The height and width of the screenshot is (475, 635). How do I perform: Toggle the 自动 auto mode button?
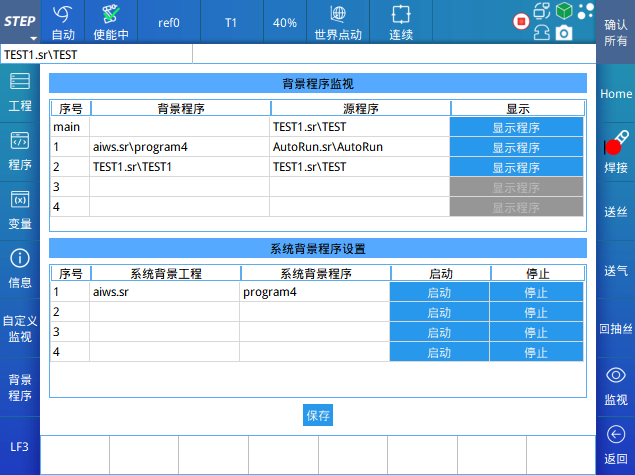[x=63, y=21]
